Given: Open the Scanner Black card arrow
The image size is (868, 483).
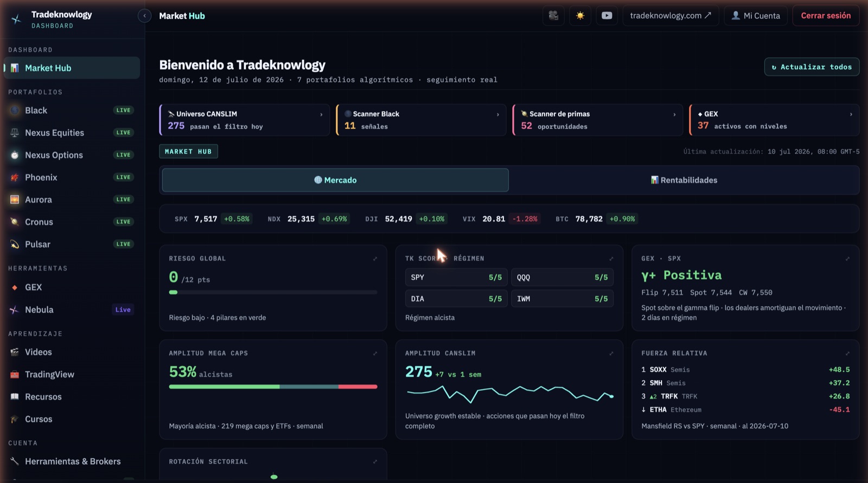Looking at the screenshot, I should (497, 114).
